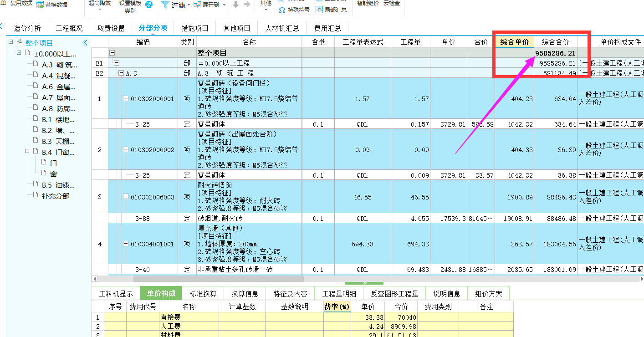The width and height of the screenshot is (644, 337).
Task: Click the grey right arrow icon
Action: pyautogui.click(x=247, y=5)
